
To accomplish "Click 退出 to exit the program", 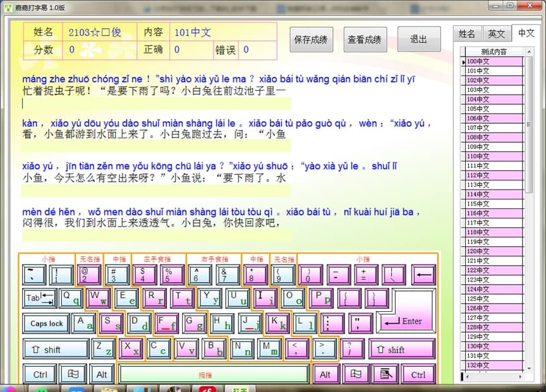I will (x=419, y=39).
